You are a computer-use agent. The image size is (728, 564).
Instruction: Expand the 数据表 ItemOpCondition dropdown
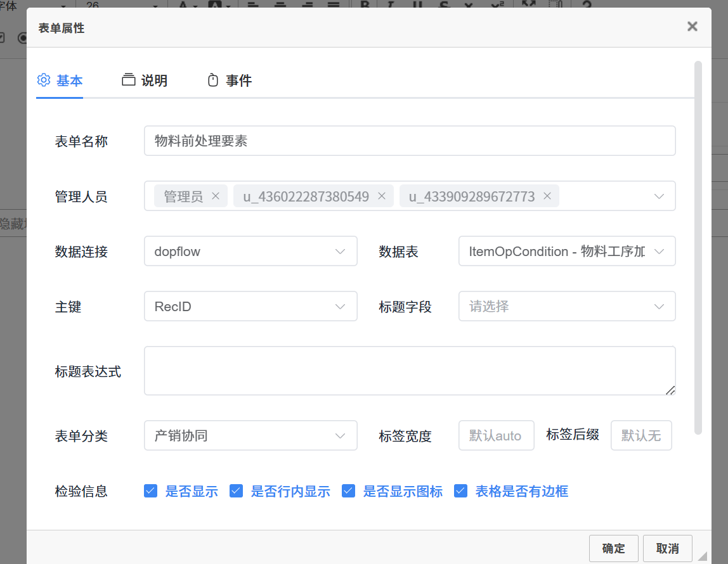coord(566,252)
